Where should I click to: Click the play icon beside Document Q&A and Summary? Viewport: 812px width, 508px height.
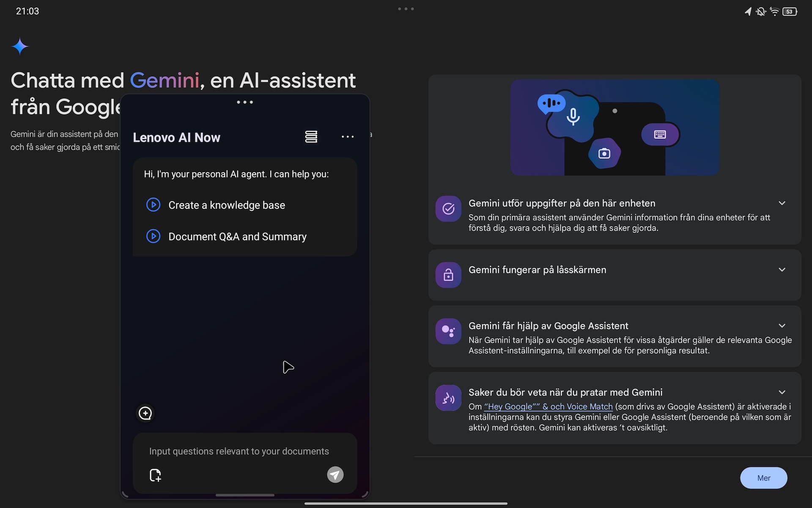[153, 236]
